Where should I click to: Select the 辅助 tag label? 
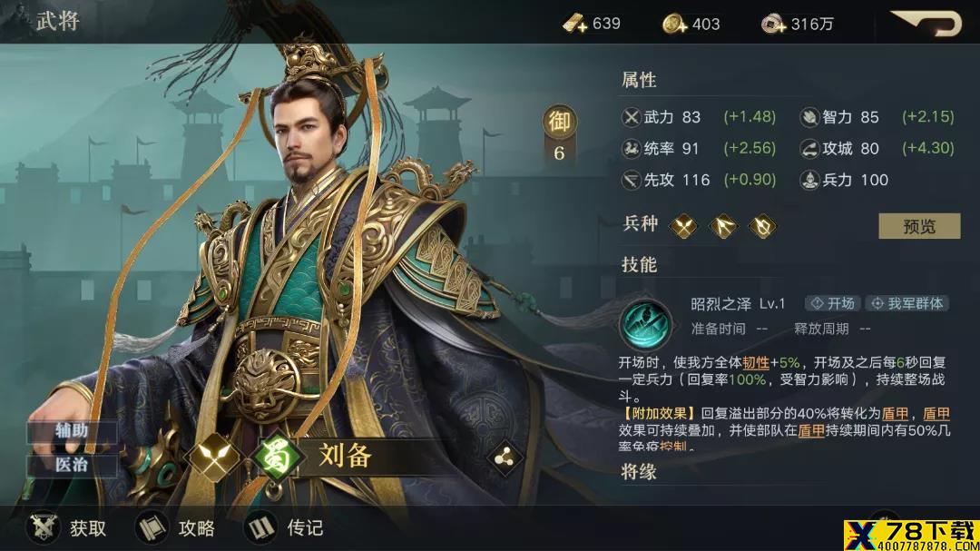72,430
